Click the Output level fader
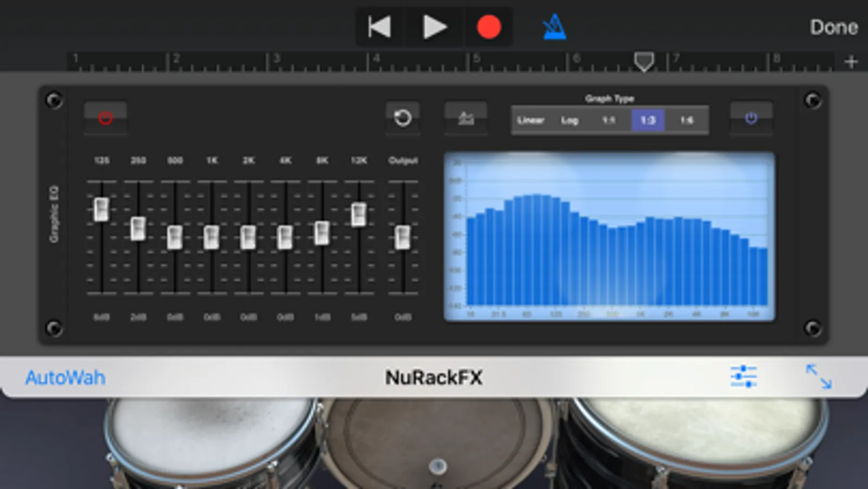868x489 pixels. pyautogui.click(x=402, y=237)
